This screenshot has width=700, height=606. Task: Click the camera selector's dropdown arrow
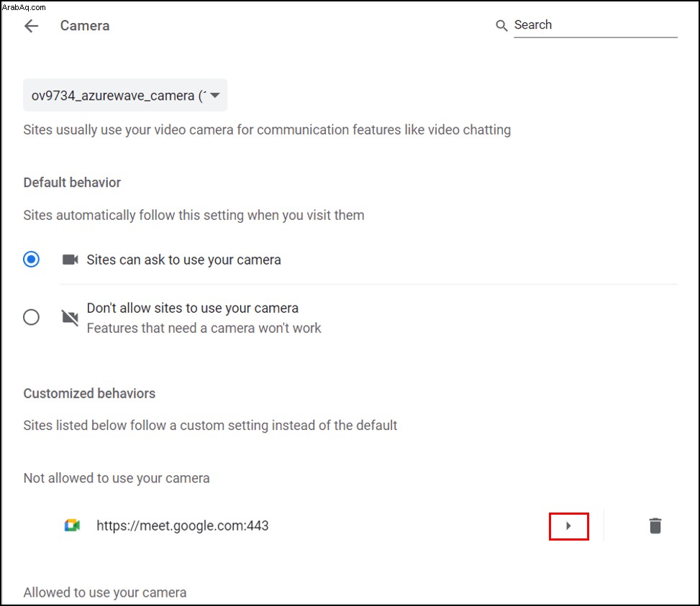click(214, 95)
